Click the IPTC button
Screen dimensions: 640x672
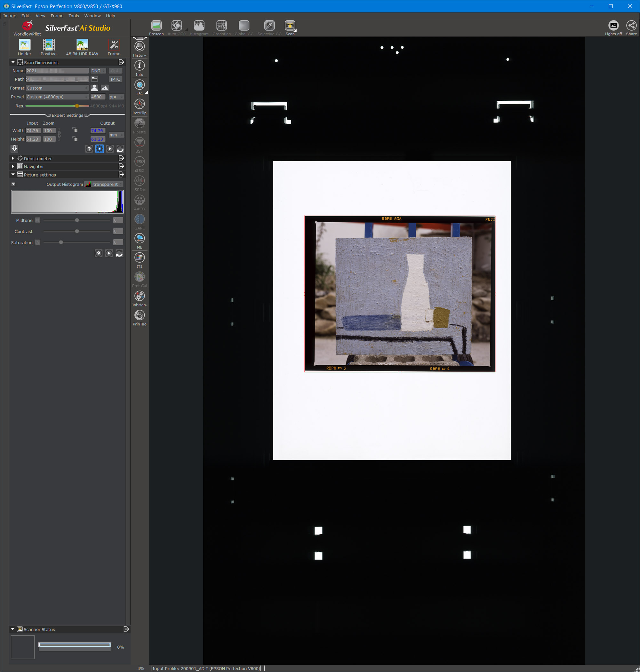(115, 79)
